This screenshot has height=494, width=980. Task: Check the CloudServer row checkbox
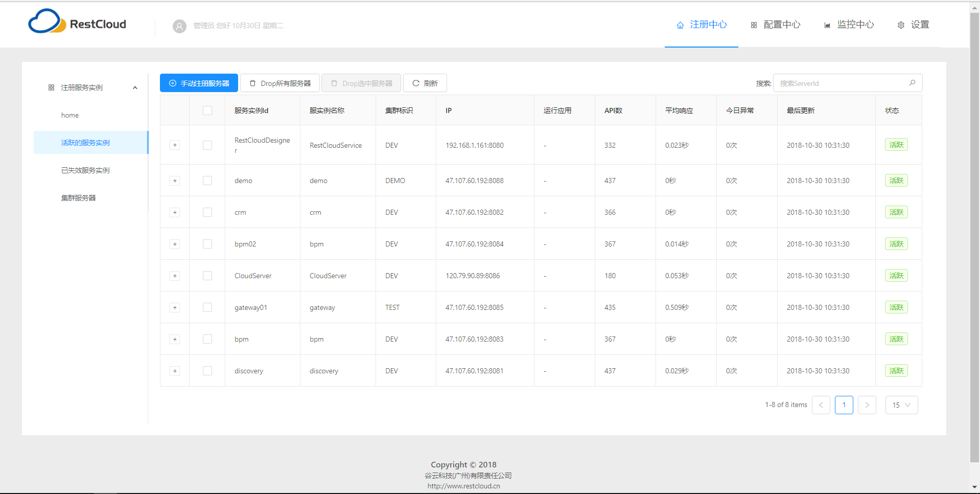(207, 276)
